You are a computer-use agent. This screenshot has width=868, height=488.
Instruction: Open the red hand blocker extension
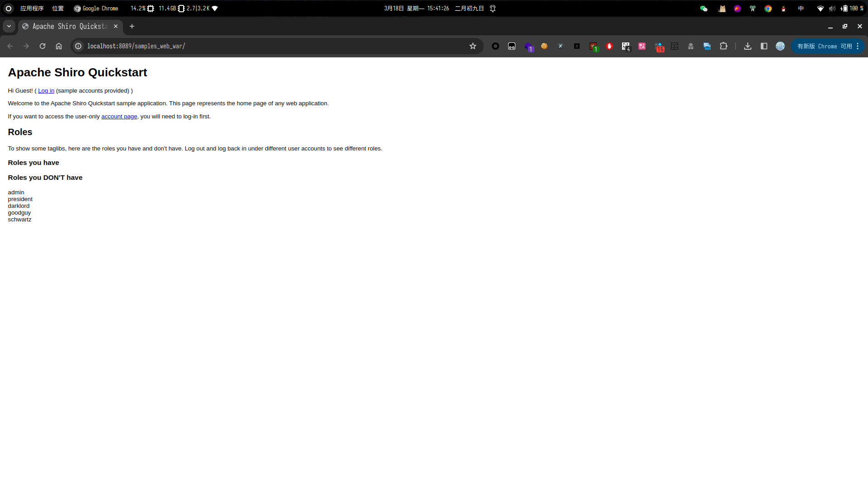tap(609, 46)
